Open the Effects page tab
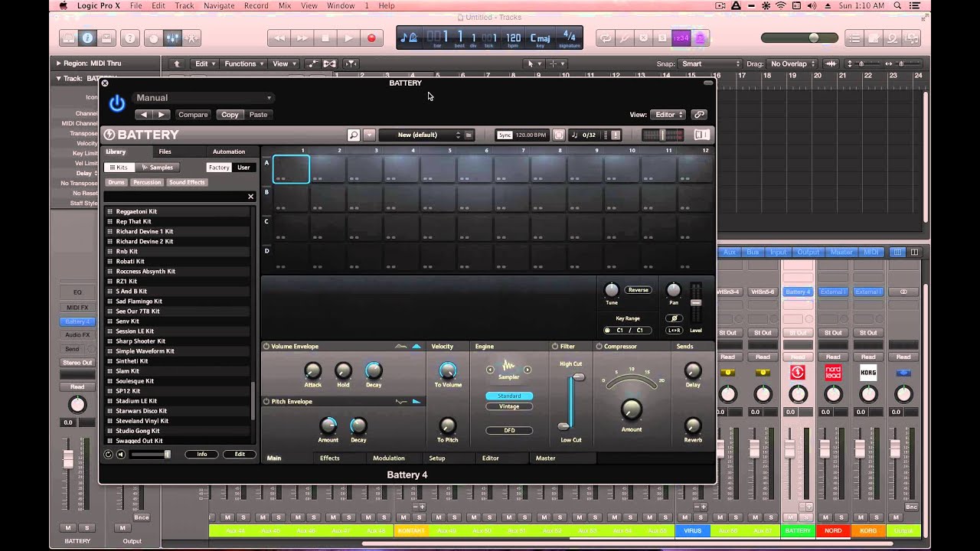The height and width of the screenshot is (551, 980). pyautogui.click(x=330, y=458)
